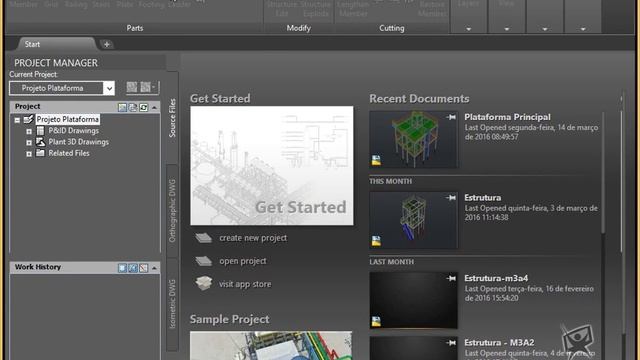Click the Parts ribbon panel title
640x360 pixels.
(x=135, y=28)
